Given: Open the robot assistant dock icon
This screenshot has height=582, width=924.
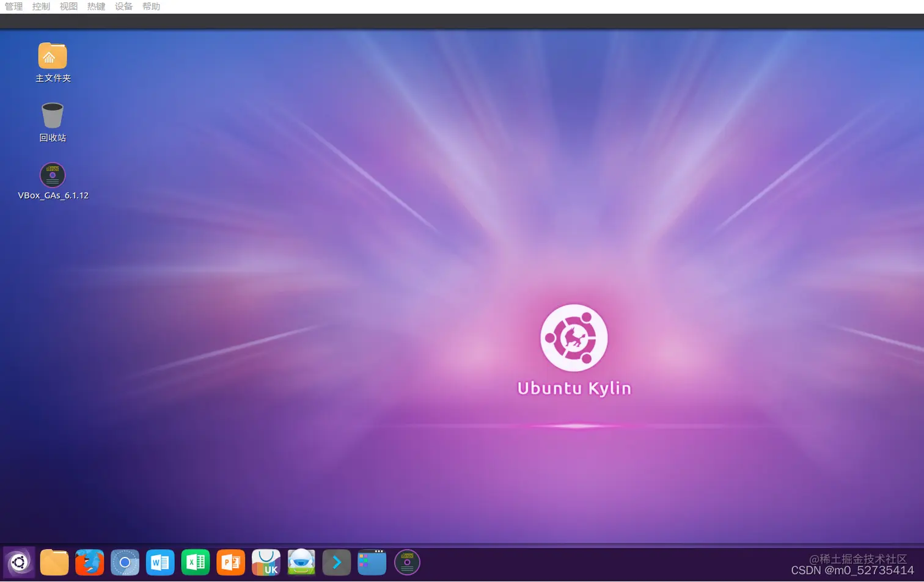Looking at the screenshot, I should coord(301,562).
